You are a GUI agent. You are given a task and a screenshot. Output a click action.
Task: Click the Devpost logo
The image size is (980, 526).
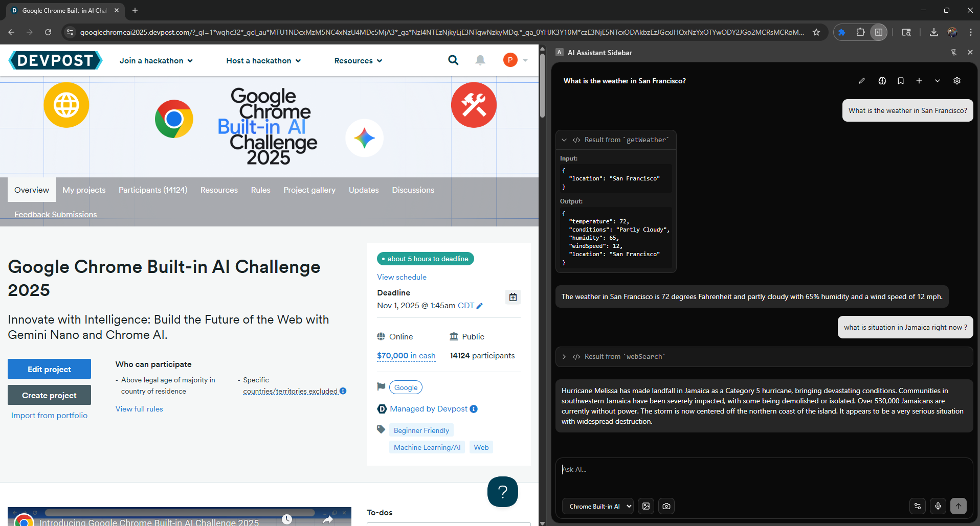pyautogui.click(x=56, y=60)
